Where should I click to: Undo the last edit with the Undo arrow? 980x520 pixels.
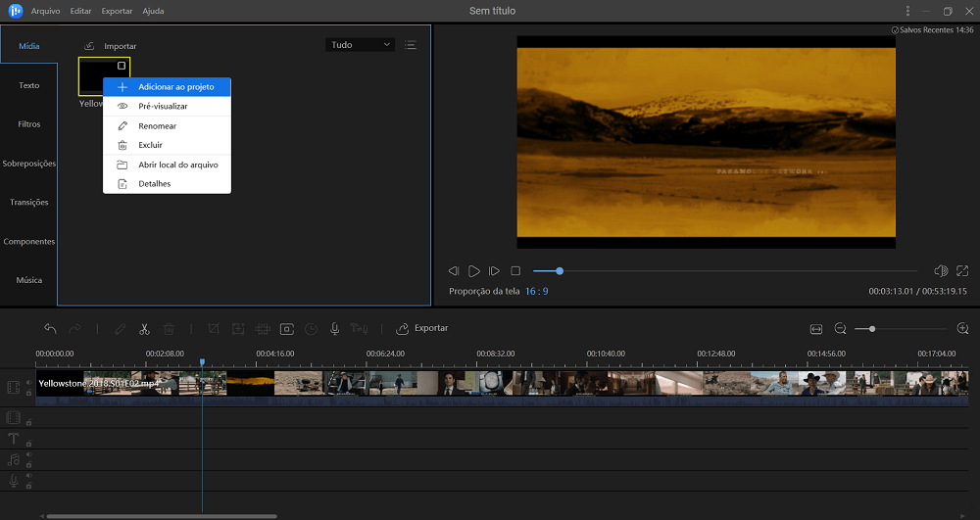pyautogui.click(x=50, y=328)
